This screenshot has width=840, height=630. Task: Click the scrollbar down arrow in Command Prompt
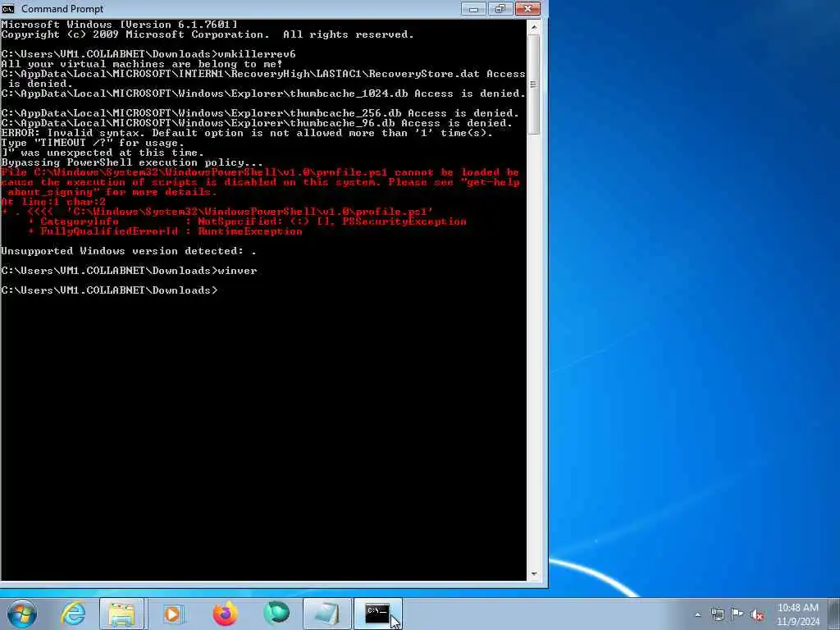pos(533,573)
